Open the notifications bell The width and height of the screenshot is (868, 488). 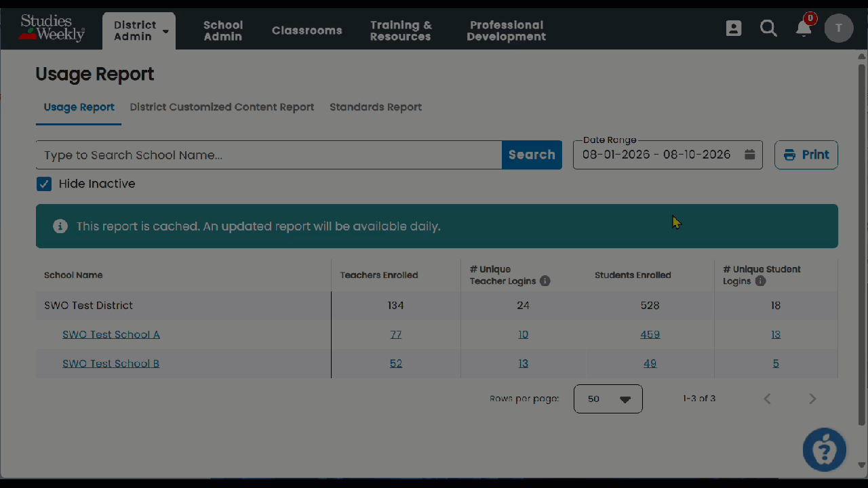coord(804,28)
